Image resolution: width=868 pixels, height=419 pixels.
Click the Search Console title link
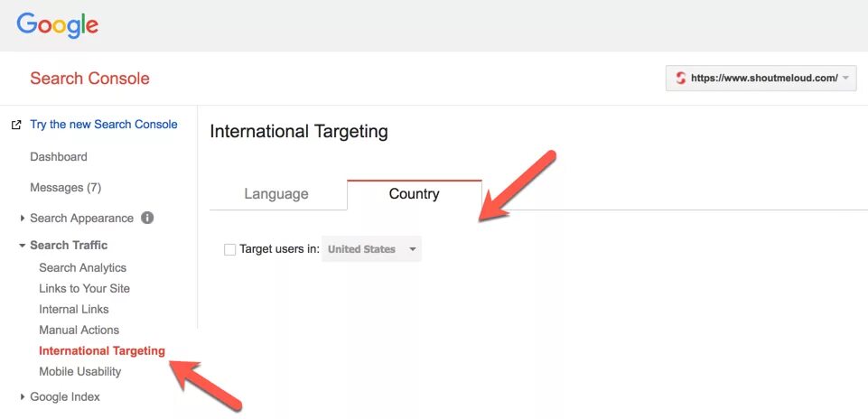(x=89, y=78)
